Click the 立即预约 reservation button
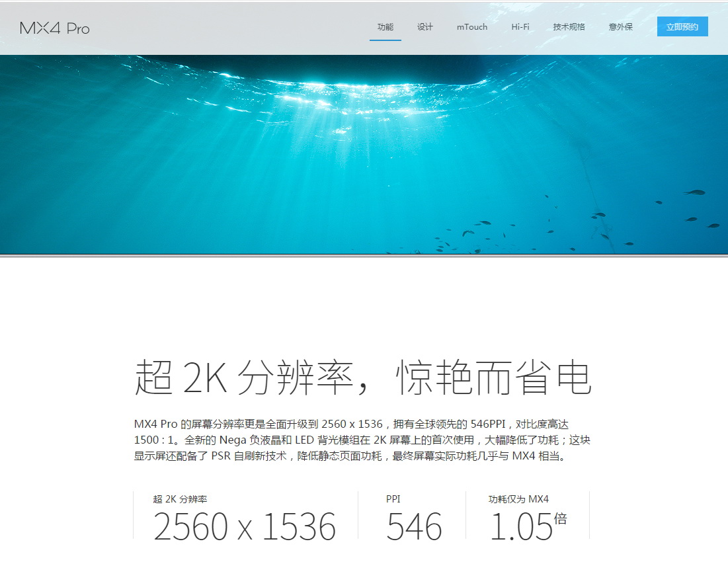The width and height of the screenshot is (728, 562). pos(682,26)
